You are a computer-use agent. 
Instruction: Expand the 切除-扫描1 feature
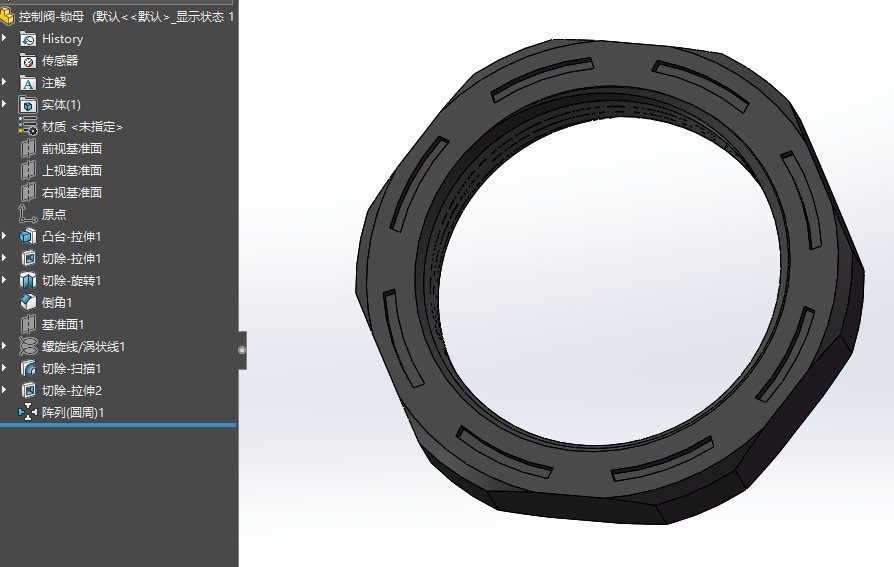coord(5,368)
